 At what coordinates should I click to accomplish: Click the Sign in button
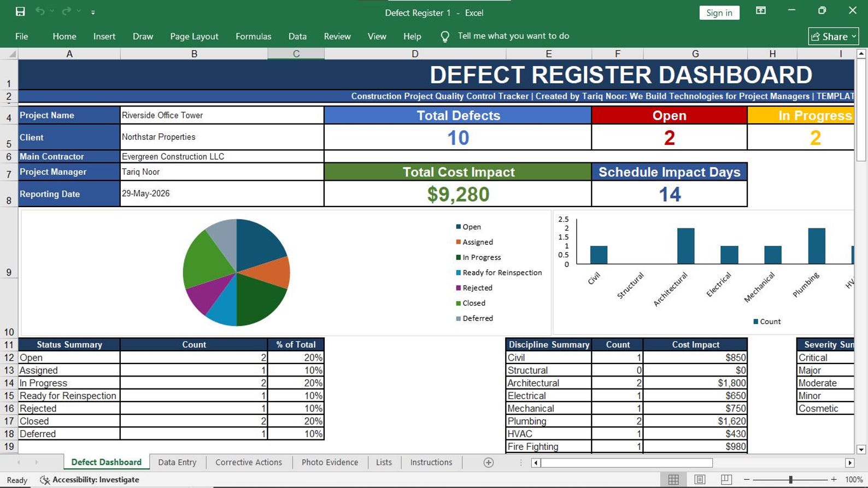[x=719, y=13]
